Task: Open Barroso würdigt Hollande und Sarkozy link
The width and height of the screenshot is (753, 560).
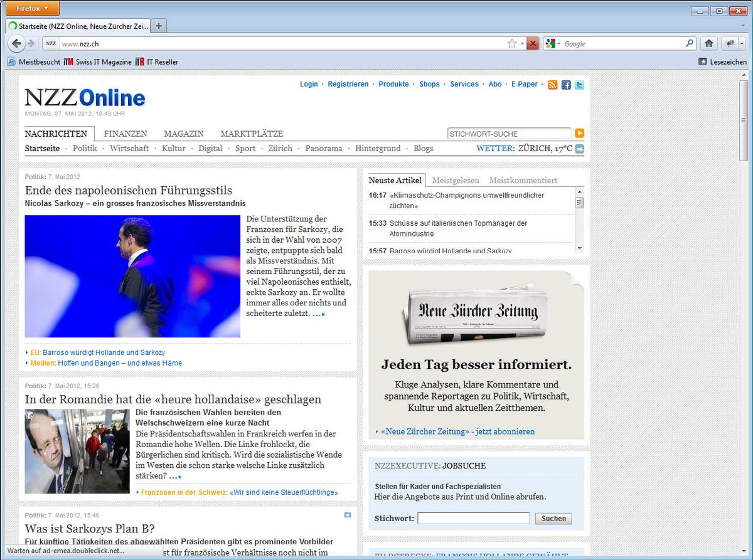Action: (104, 352)
